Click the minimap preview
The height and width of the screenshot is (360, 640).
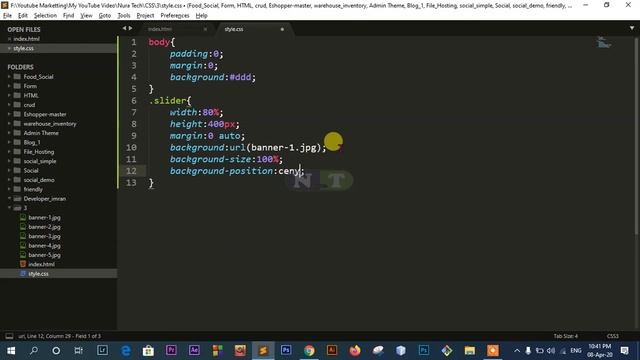[604, 42]
